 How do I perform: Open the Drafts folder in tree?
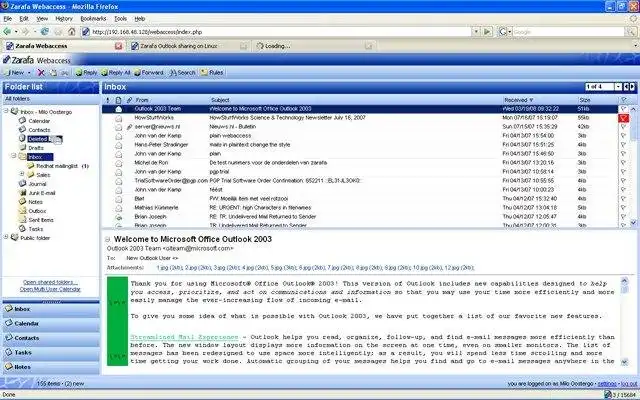(36, 148)
